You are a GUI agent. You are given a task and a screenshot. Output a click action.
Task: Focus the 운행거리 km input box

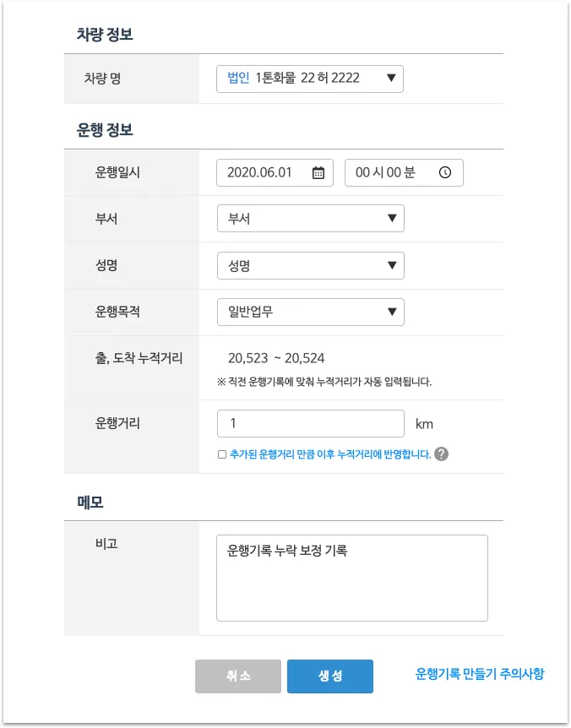pyautogui.click(x=310, y=423)
